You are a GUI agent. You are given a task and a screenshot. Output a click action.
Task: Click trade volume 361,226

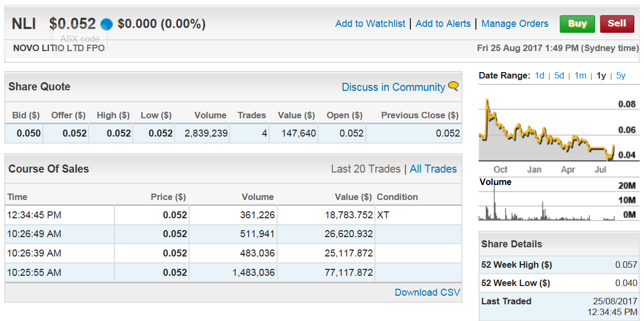pos(257,215)
